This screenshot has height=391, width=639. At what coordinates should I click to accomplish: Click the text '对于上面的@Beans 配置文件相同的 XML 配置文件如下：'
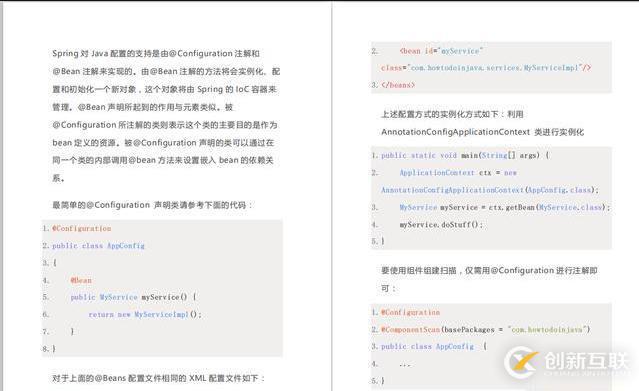(159, 378)
